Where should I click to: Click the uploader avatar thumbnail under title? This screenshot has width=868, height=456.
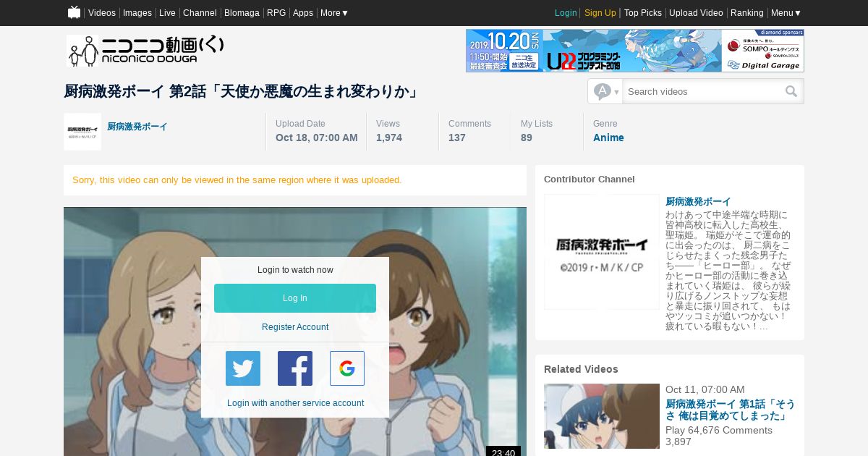(82, 132)
